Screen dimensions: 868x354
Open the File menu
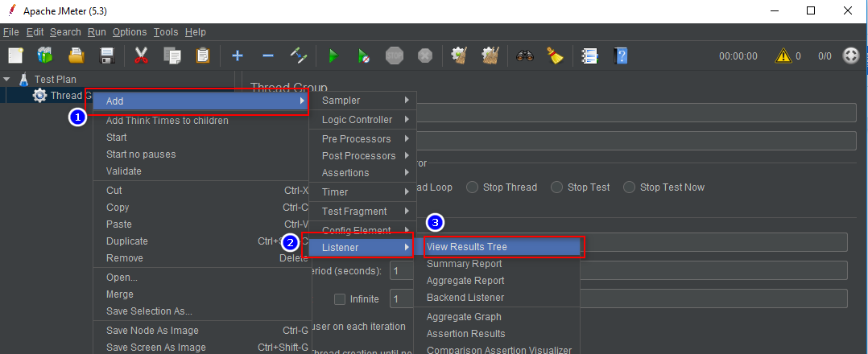(11, 32)
